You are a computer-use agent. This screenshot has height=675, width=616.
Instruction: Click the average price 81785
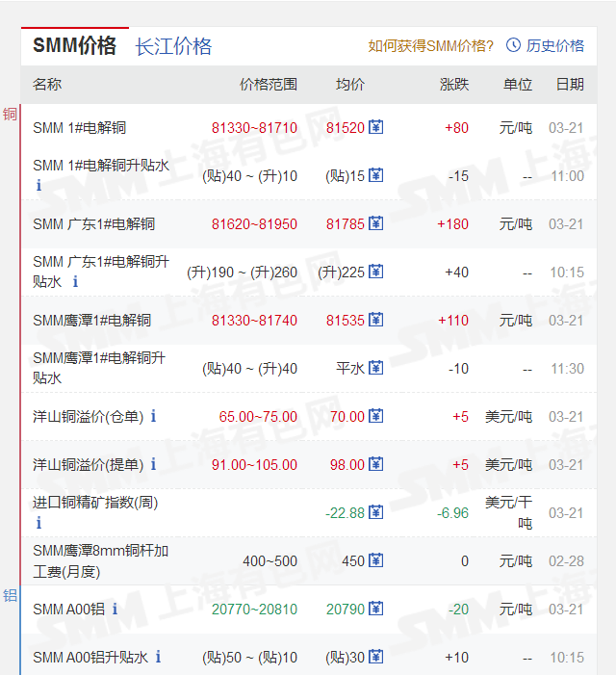345,224
